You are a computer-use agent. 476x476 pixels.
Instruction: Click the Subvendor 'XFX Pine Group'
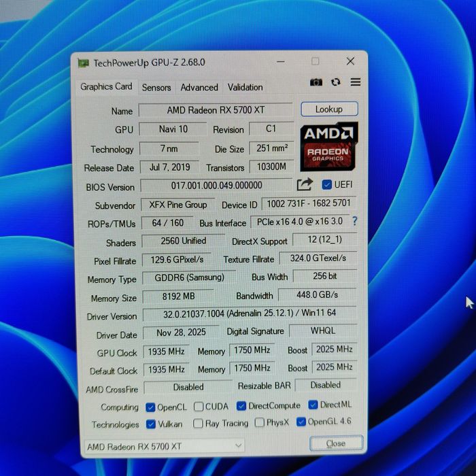coord(178,205)
